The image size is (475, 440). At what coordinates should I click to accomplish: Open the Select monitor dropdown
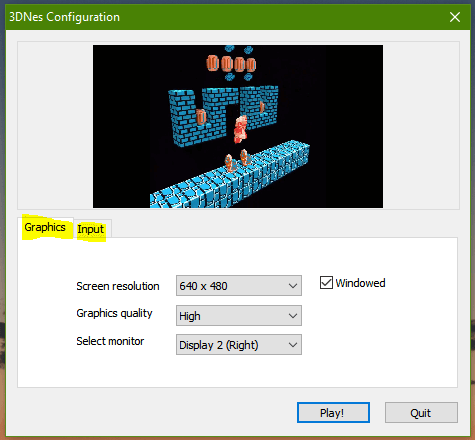pos(239,345)
